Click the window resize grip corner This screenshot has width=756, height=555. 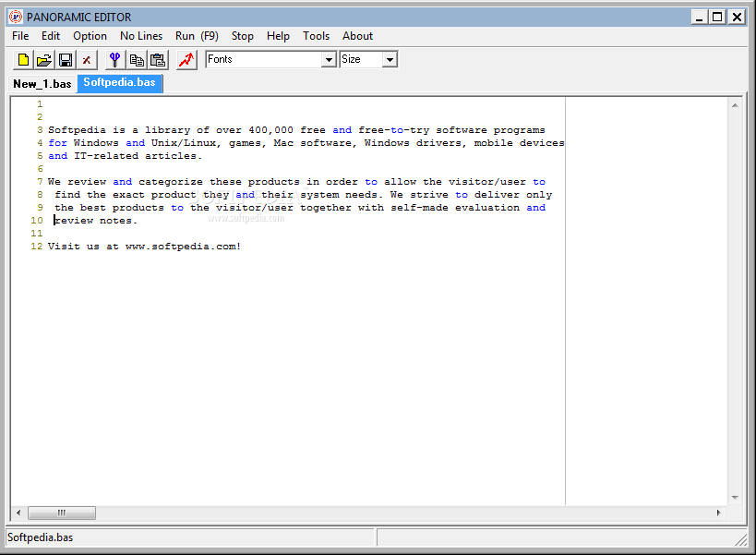741,540
